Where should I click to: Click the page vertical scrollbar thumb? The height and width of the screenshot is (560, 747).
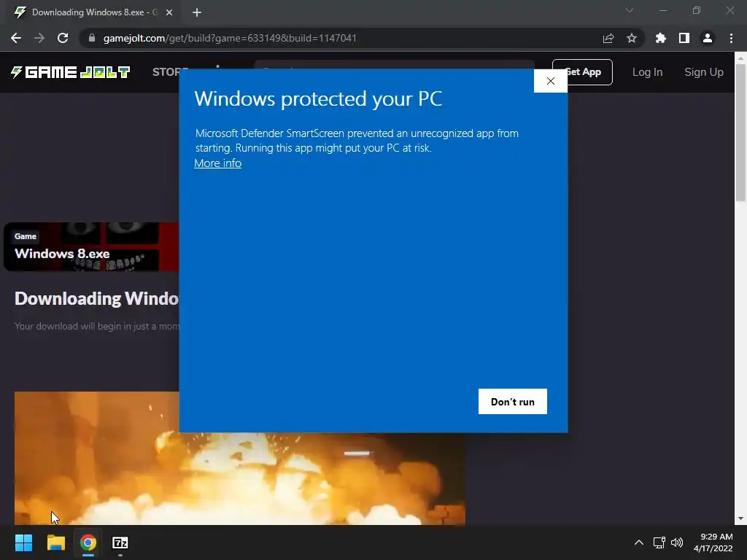coord(740,131)
